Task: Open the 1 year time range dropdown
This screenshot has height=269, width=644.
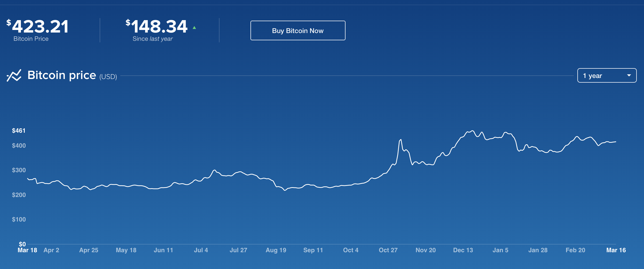Action: [607, 76]
